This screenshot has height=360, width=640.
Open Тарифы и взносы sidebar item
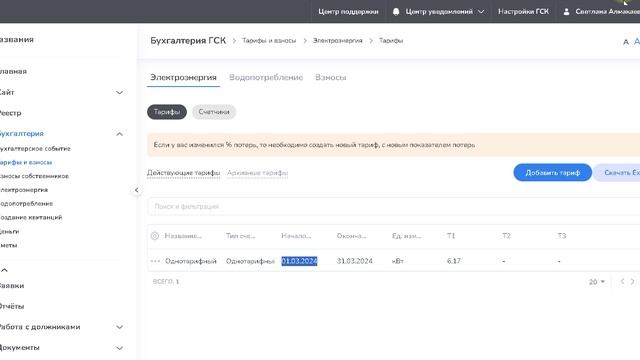(26, 162)
